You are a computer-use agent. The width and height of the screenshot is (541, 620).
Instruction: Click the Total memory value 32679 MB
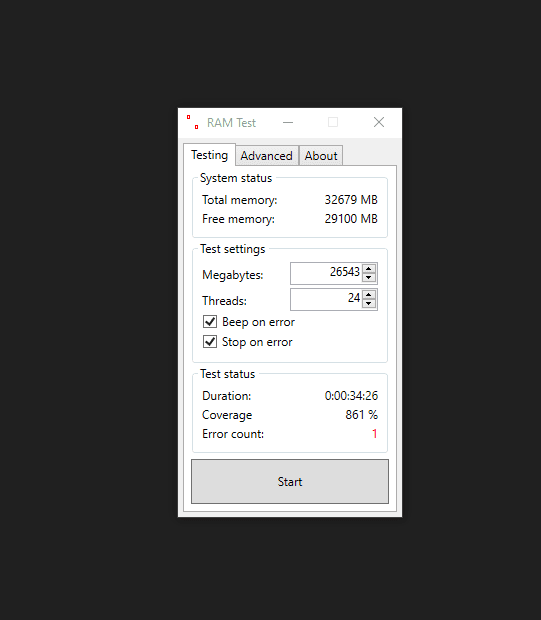pos(351,200)
